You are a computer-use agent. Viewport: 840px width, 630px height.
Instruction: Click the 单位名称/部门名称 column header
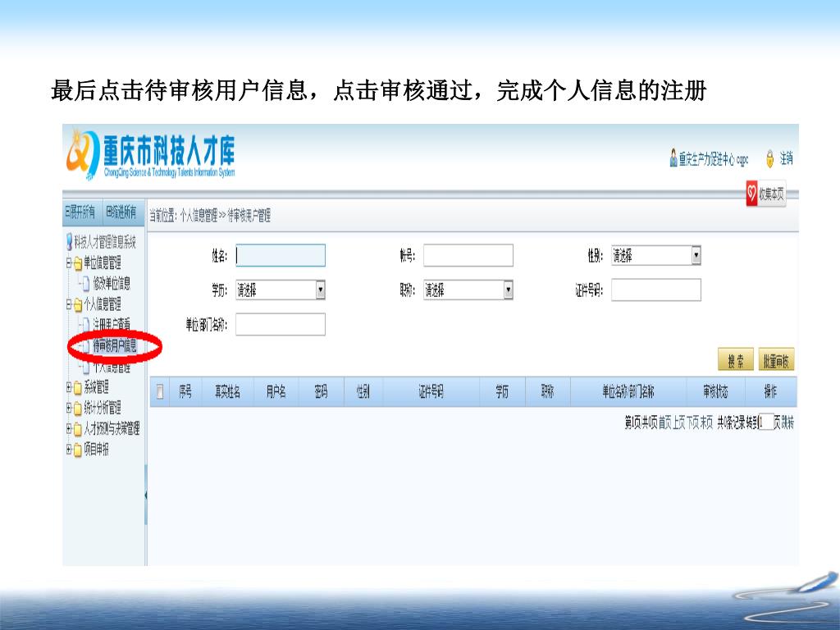click(628, 392)
